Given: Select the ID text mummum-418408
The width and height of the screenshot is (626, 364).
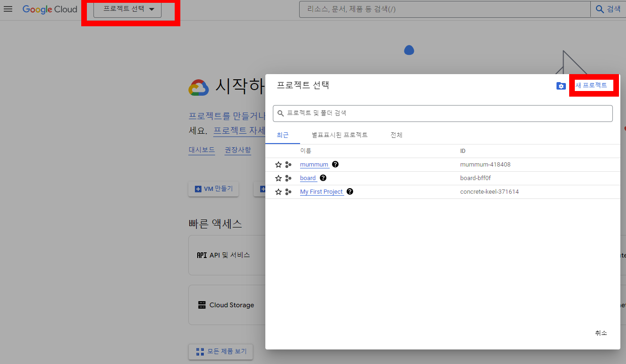Looking at the screenshot, I should pyautogui.click(x=485, y=165).
